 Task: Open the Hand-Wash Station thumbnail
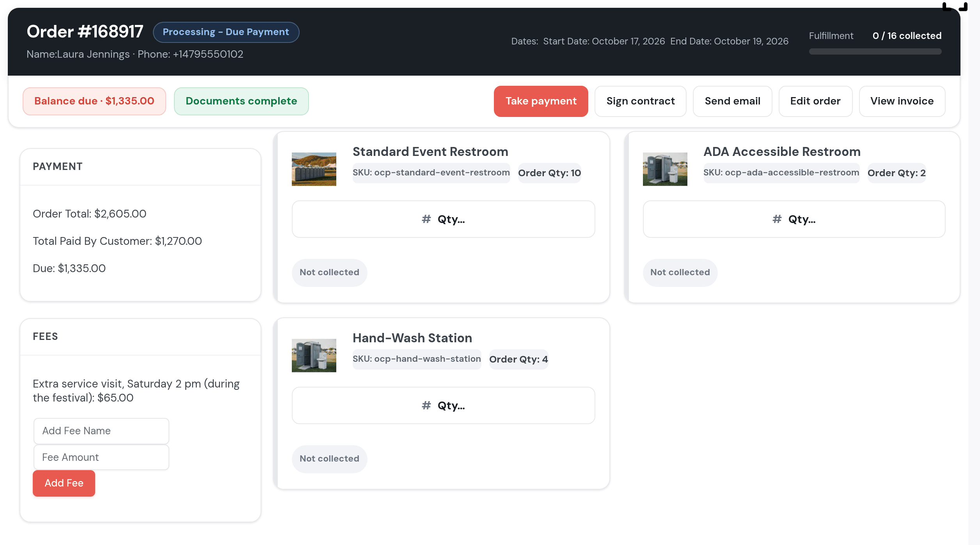pos(314,356)
